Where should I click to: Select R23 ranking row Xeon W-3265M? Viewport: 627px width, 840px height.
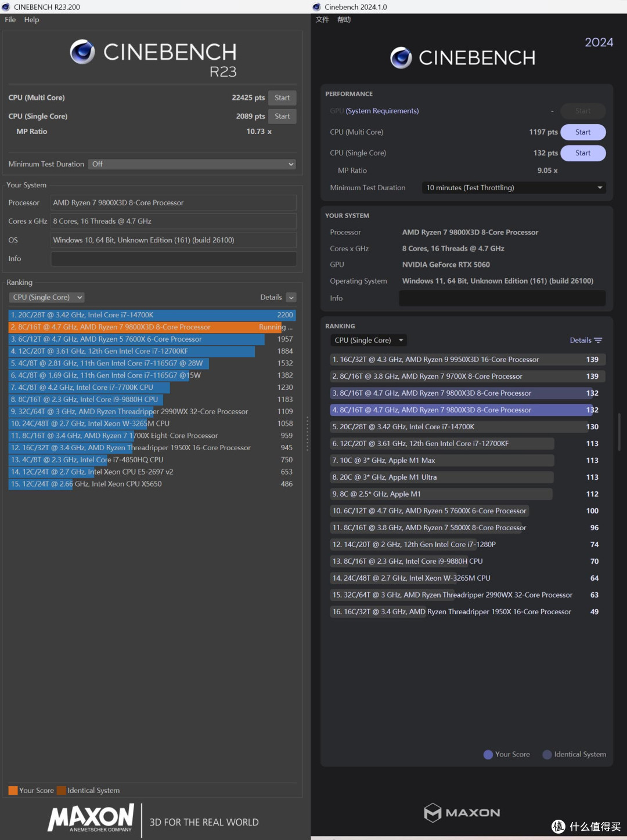152,423
